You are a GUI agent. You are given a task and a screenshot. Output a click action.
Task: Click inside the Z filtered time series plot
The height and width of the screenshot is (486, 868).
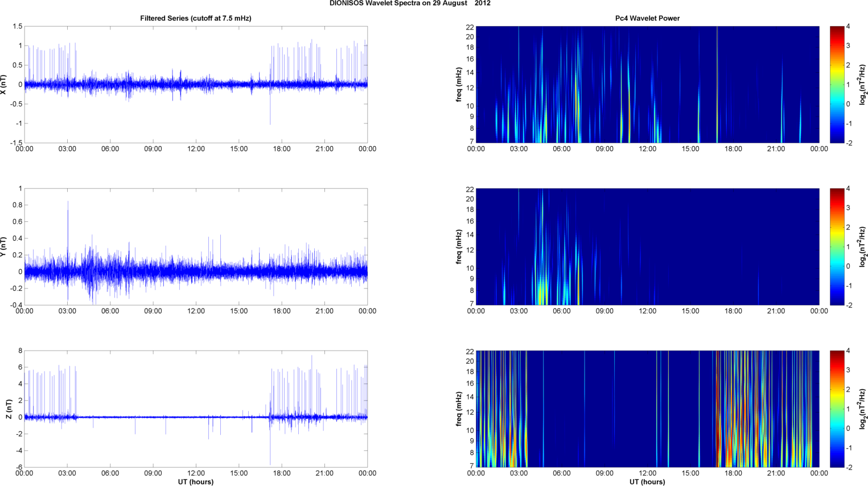coord(196,409)
